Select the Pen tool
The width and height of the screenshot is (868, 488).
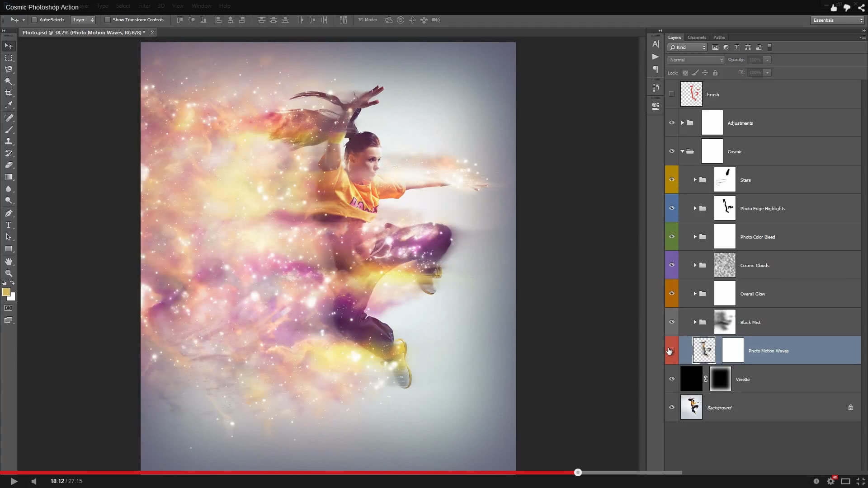click(8, 213)
